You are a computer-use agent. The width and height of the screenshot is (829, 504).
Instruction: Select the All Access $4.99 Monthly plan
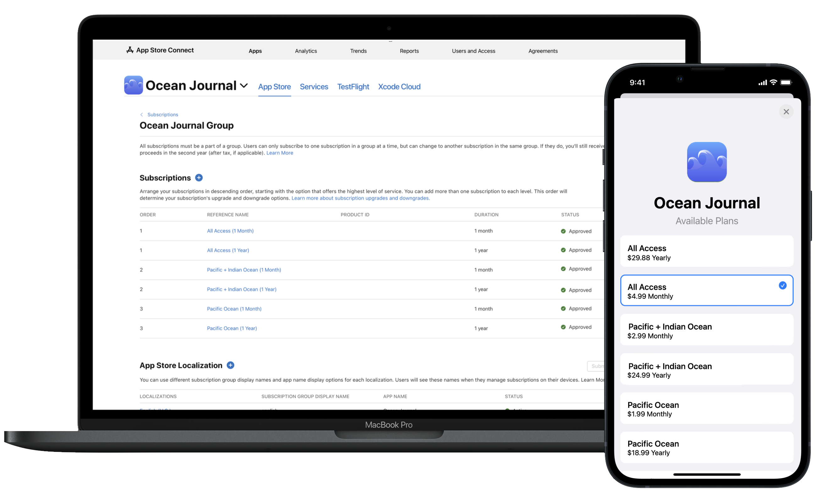(706, 291)
